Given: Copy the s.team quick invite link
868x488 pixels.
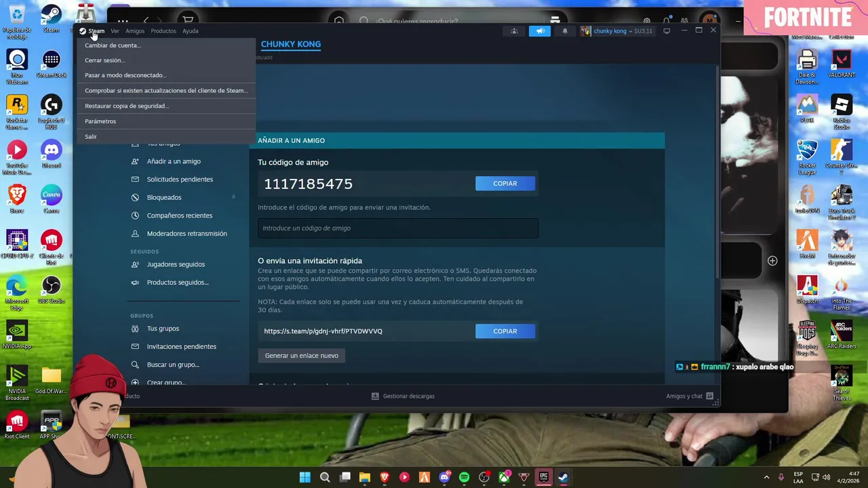Looking at the screenshot, I should click(505, 331).
